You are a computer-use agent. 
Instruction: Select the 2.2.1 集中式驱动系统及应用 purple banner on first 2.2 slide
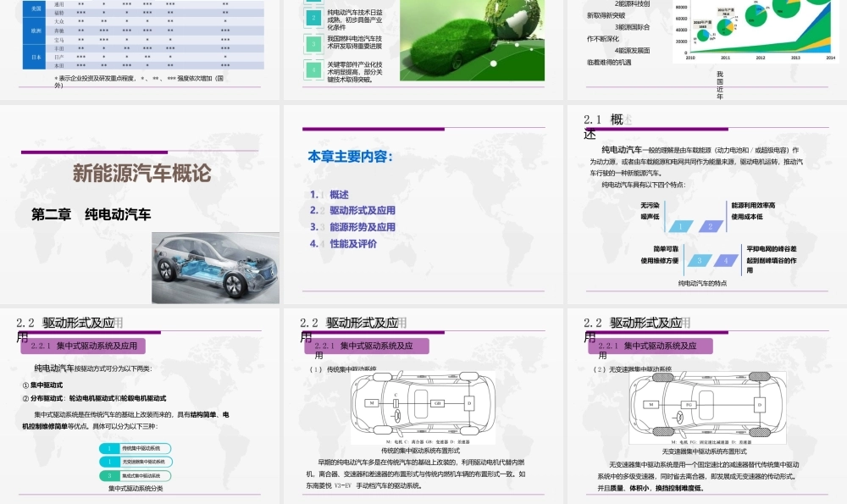click(x=83, y=346)
